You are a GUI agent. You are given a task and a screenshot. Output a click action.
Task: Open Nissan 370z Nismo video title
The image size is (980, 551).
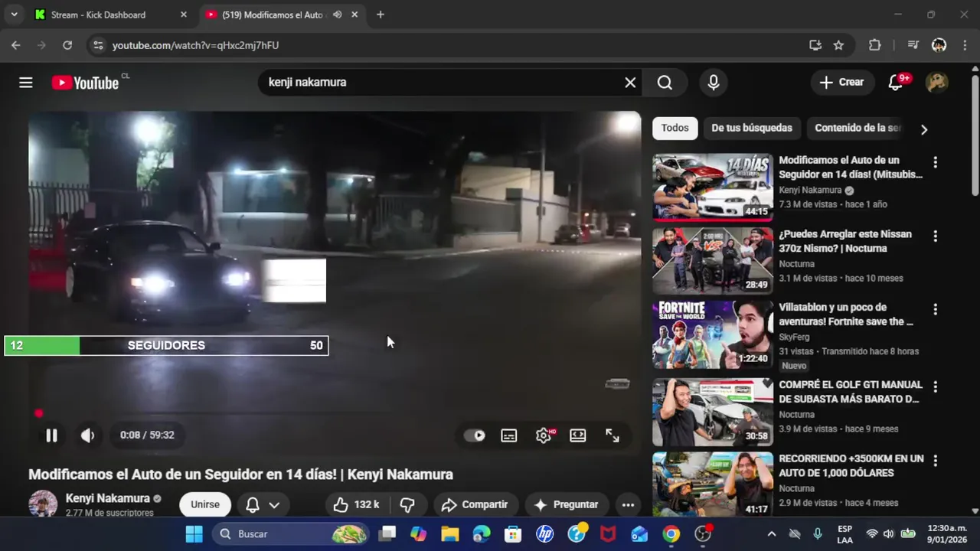[x=845, y=241]
